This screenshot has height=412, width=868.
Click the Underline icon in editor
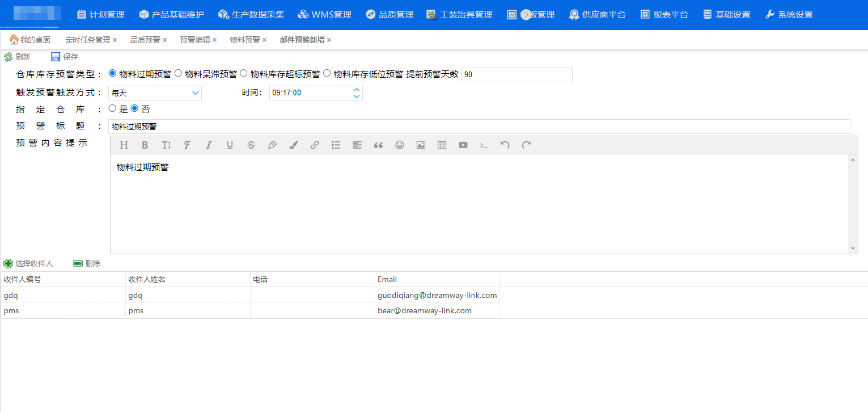(x=230, y=145)
